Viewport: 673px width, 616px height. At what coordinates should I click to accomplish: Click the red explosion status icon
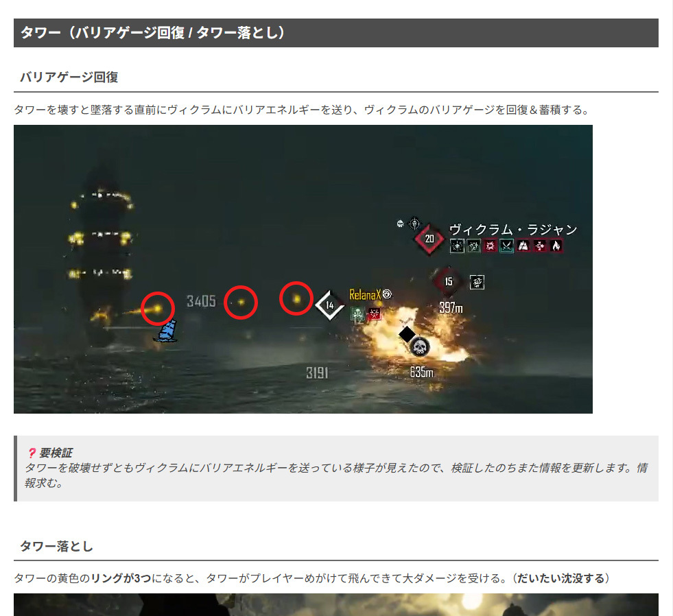(x=490, y=246)
